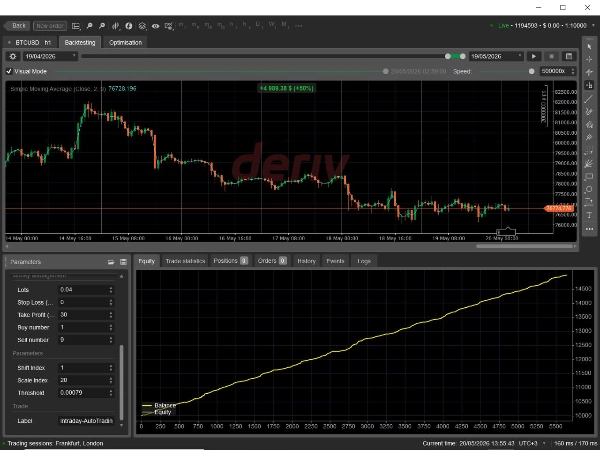Open the chart layout list icon

pos(76,26)
